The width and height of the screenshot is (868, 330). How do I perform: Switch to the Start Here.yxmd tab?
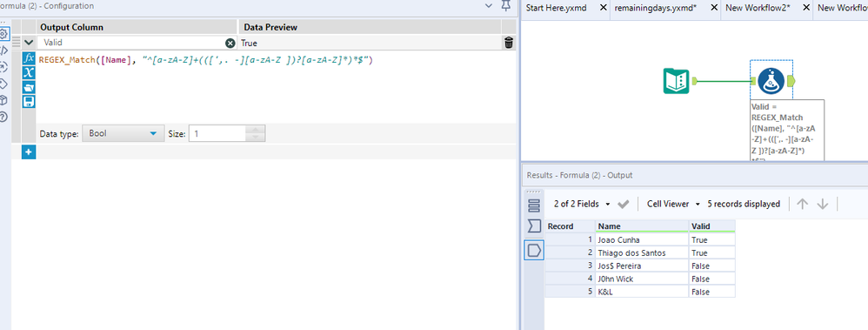556,8
